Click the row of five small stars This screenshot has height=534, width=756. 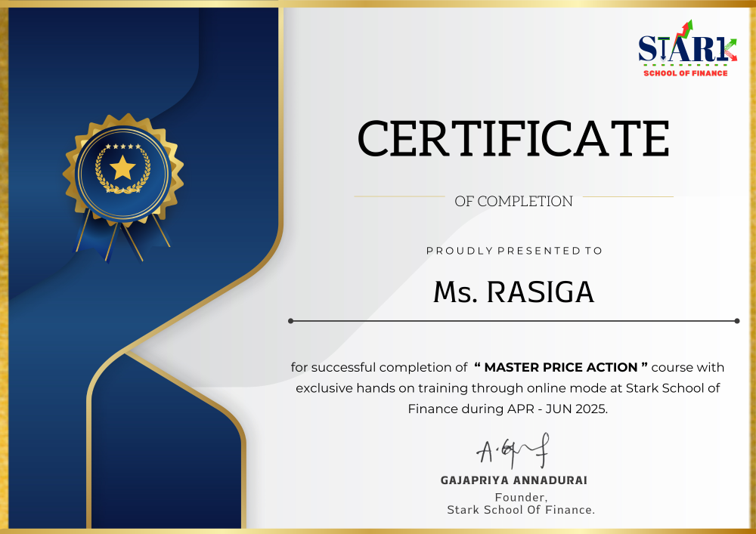point(122,147)
